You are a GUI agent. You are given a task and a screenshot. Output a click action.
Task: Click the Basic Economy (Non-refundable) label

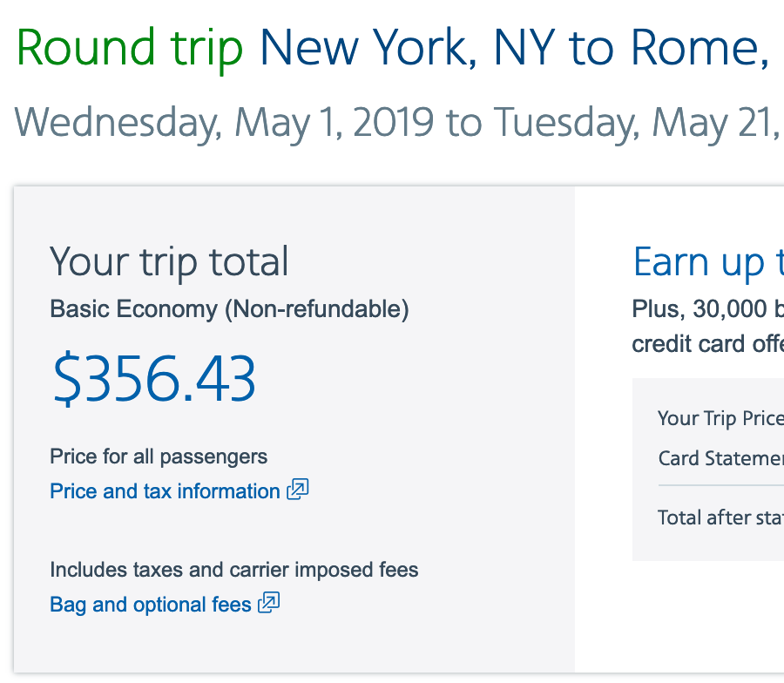[229, 309]
